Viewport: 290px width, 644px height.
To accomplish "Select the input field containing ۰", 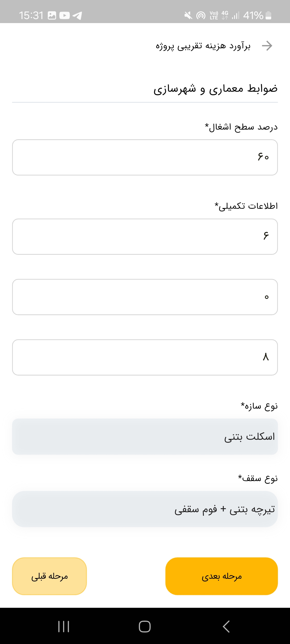I will (x=145, y=297).
